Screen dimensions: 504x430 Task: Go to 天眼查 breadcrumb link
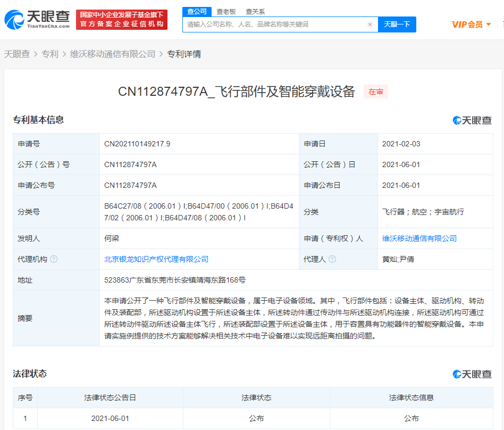point(16,54)
